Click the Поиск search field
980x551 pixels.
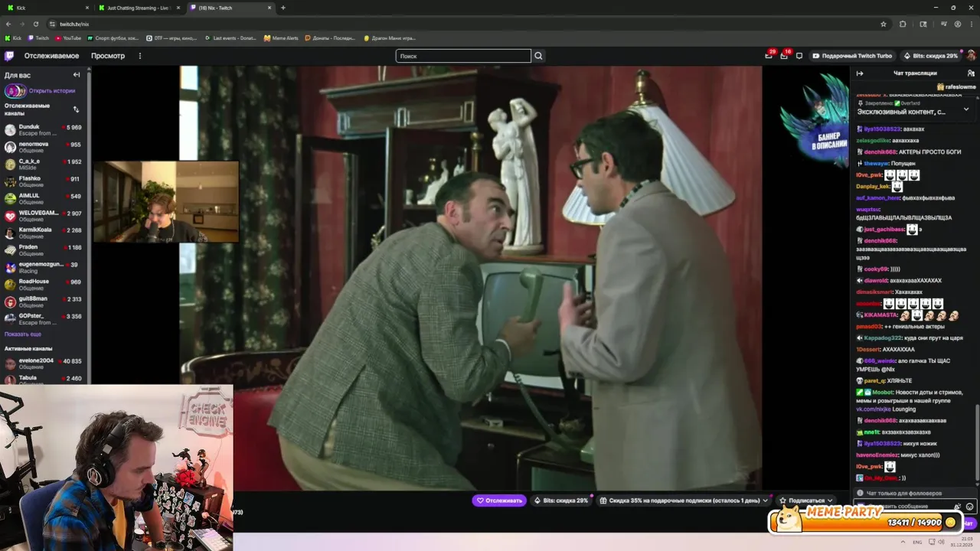pos(463,56)
